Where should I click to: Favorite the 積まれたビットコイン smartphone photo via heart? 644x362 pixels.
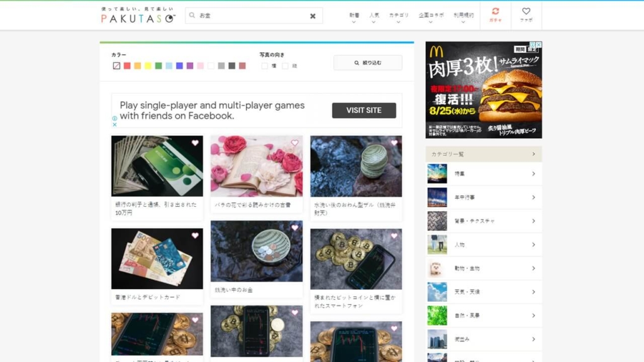(394, 236)
